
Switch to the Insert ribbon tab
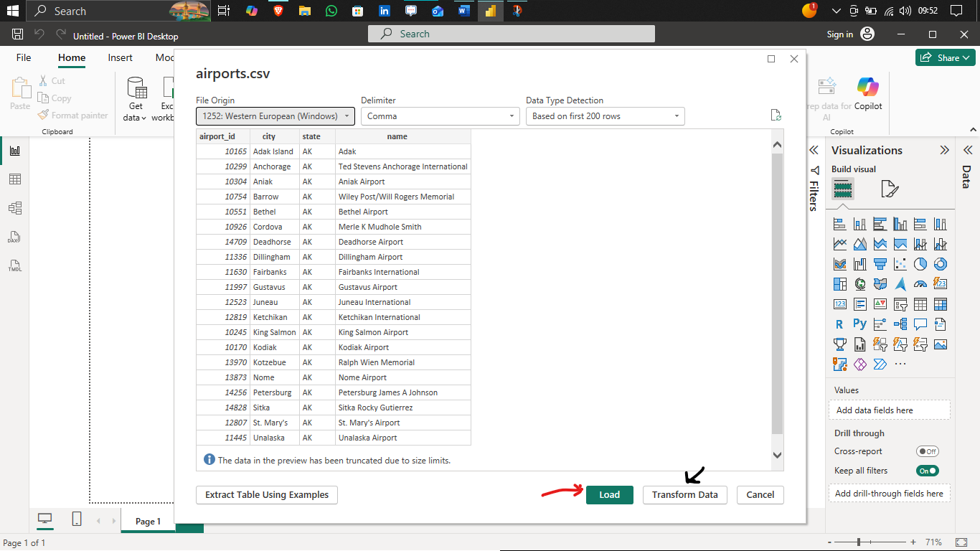pyautogui.click(x=120, y=57)
